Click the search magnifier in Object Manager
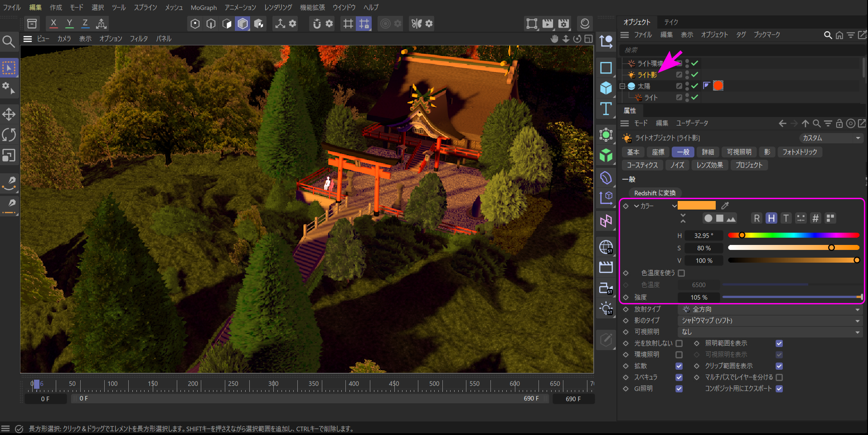This screenshot has height=435, width=868. pyautogui.click(x=828, y=35)
